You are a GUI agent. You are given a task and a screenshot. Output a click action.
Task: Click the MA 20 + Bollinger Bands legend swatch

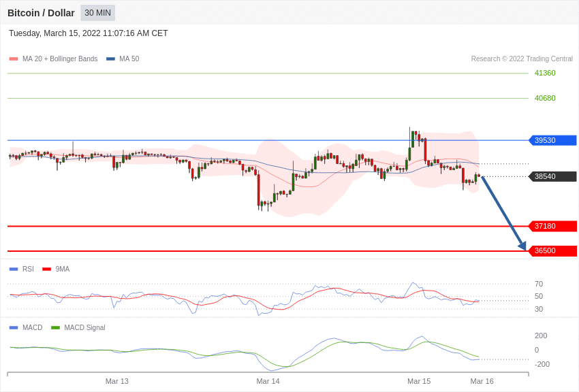(14, 59)
